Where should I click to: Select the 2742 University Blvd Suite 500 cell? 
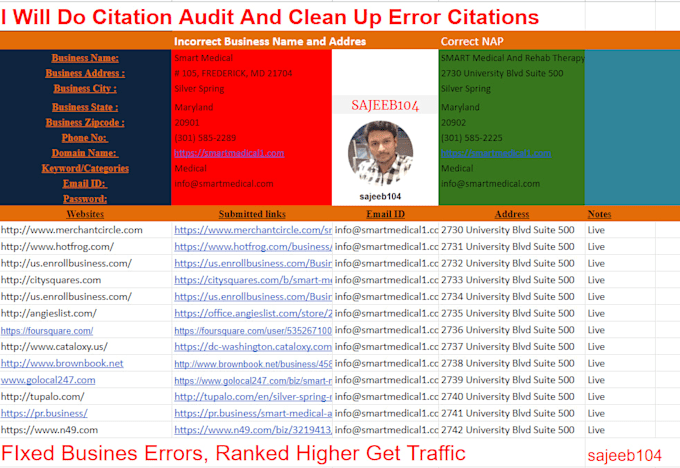pos(512,430)
